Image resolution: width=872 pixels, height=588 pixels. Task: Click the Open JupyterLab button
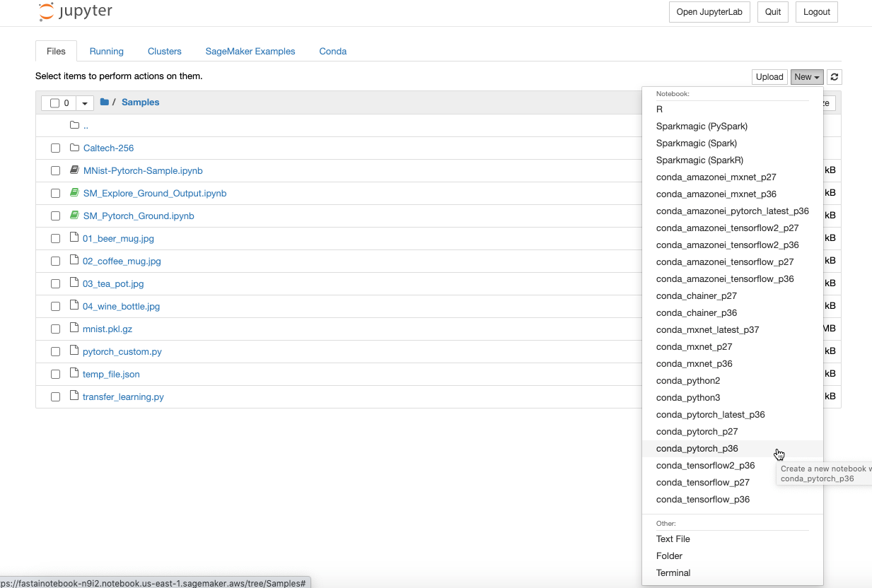click(710, 12)
